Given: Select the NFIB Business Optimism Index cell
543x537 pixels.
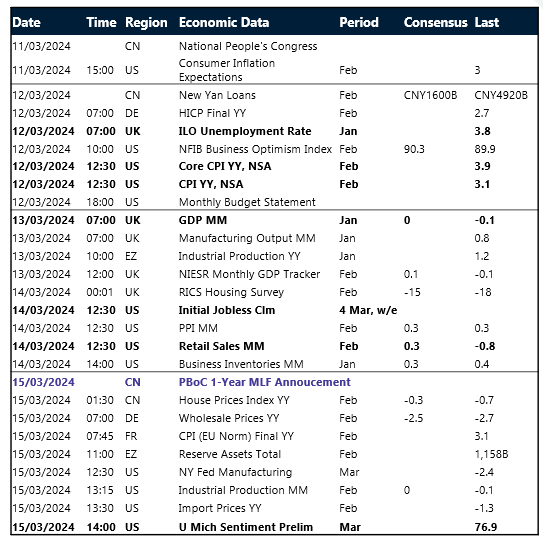Looking at the screenshot, I should pyautogui.click(x=255, y=149).
